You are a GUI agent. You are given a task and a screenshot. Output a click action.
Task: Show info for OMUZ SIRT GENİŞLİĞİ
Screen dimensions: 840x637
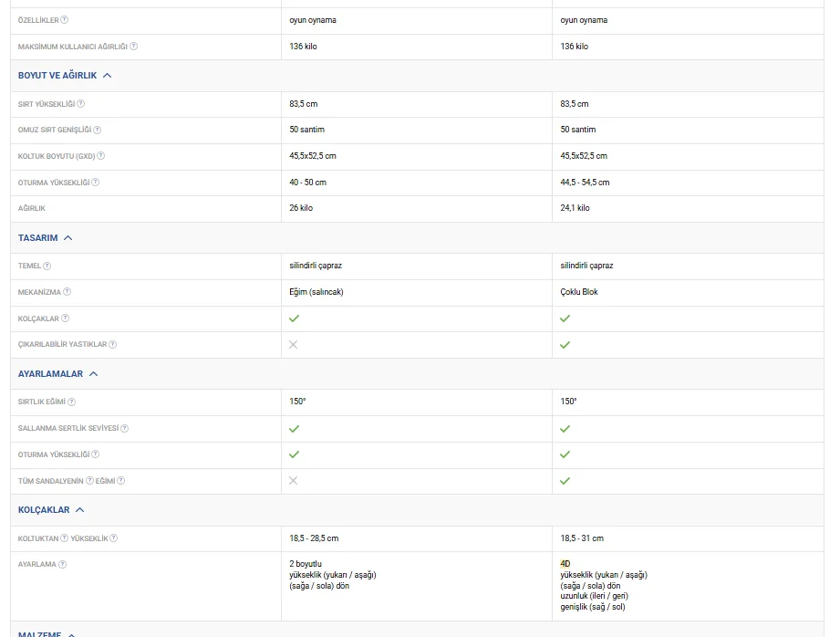98,131
